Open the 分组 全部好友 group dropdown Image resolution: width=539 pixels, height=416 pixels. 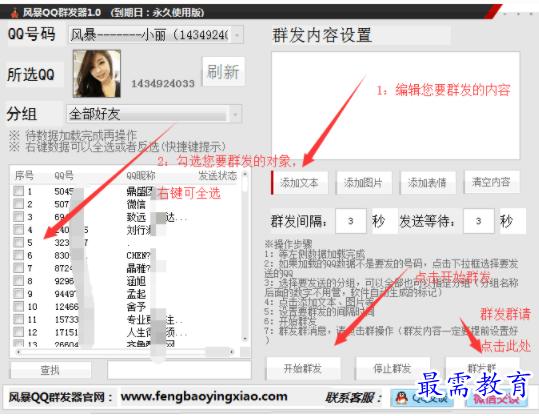[154, 114]
